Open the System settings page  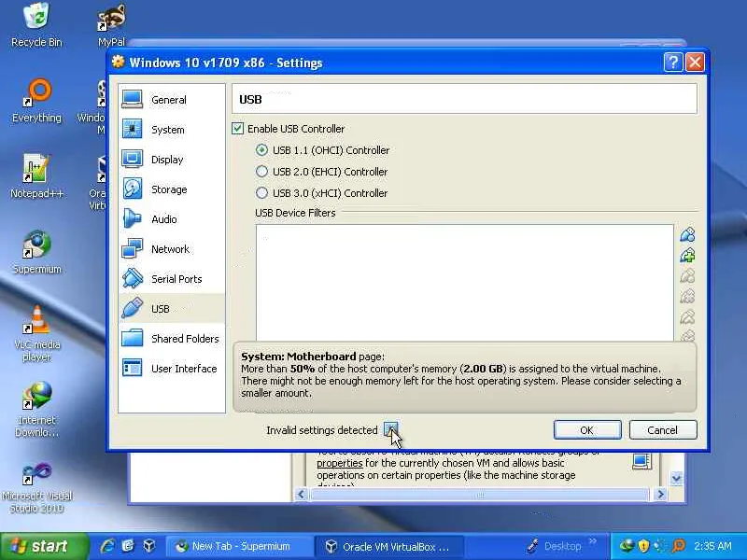click(x=172, y=130)
